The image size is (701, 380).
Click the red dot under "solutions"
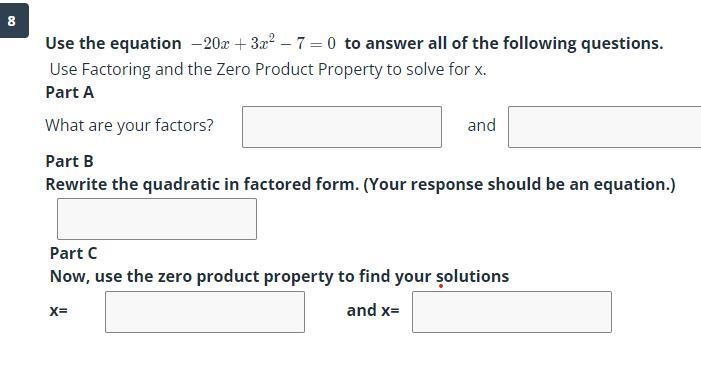(441, 286)
